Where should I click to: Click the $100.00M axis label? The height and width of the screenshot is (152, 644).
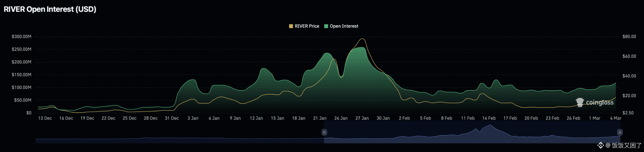pos(21,88)
